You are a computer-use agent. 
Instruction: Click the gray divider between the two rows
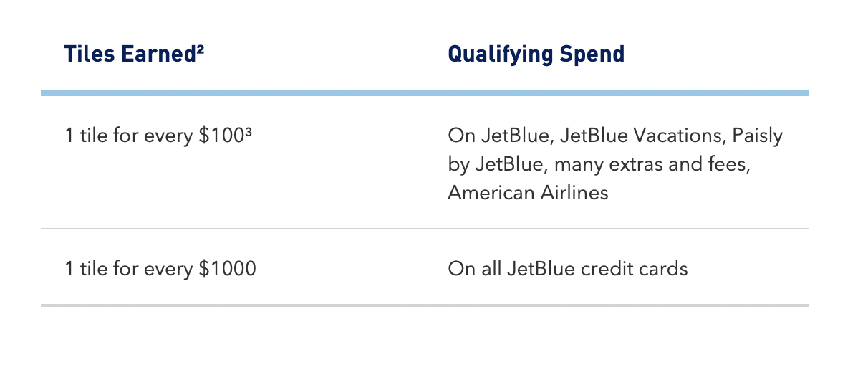(x=425, y=229)
